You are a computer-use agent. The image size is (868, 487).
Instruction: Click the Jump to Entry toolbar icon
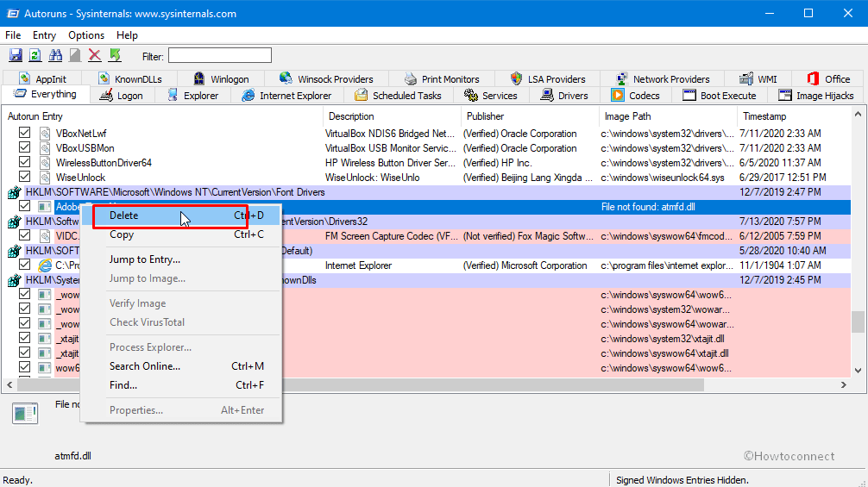pos(115,55)
